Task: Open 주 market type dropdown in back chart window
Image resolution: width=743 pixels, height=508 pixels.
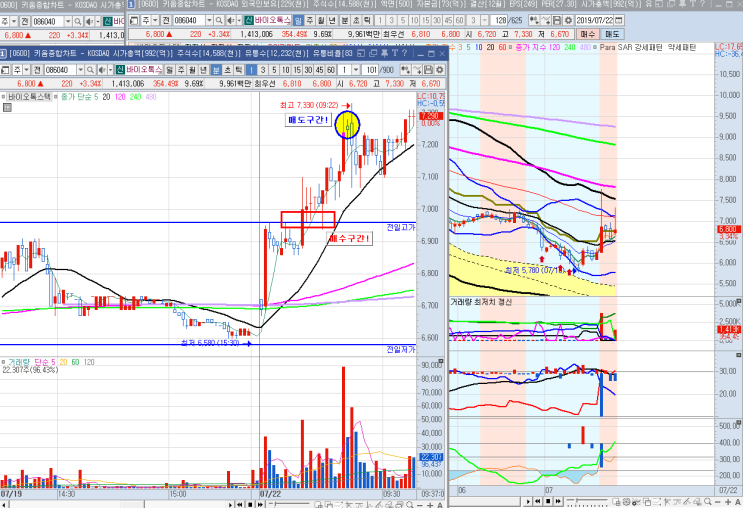Action: [155, 20]
